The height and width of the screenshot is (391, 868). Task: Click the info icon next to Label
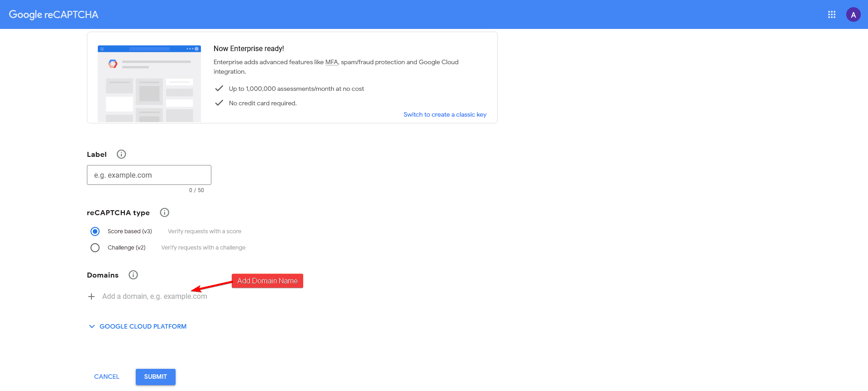[x=121, y=154]
